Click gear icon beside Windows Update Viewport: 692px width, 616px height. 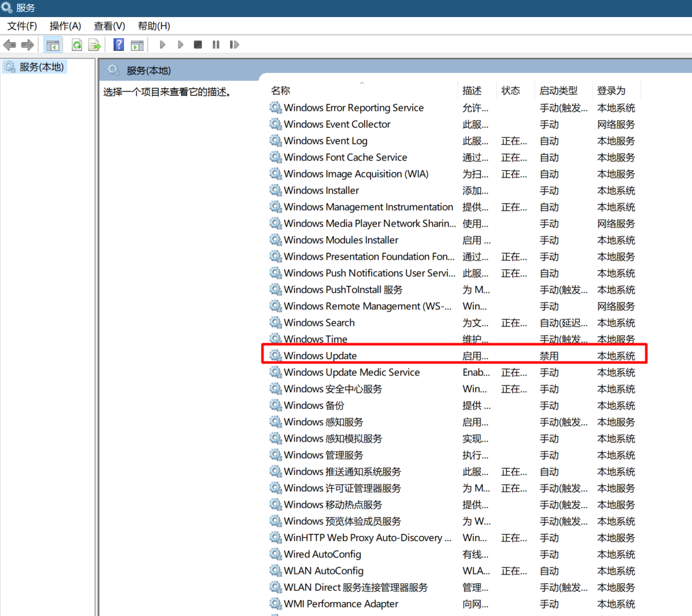(x=276, y=355)
